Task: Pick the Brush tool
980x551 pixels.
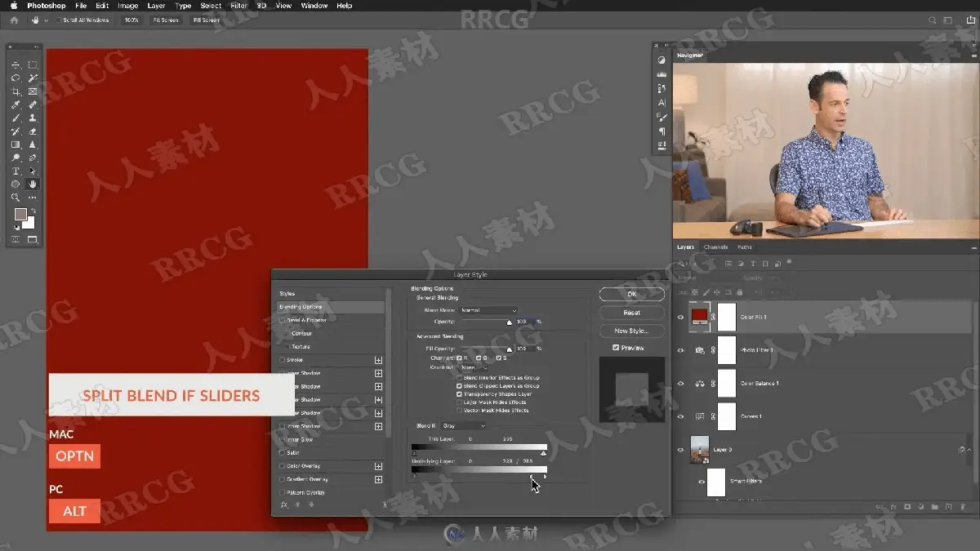Action: [16, 118]
